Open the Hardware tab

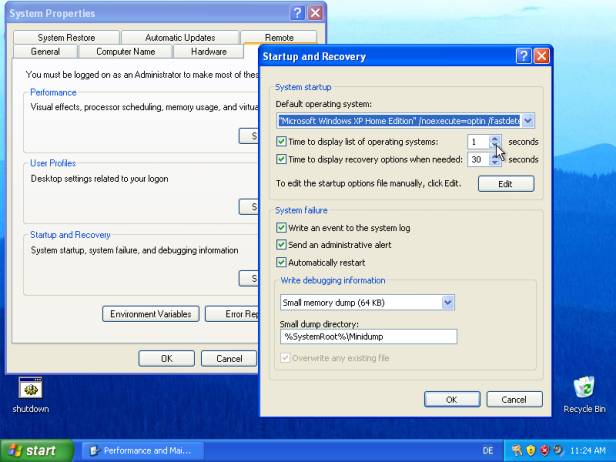(209, 51)
